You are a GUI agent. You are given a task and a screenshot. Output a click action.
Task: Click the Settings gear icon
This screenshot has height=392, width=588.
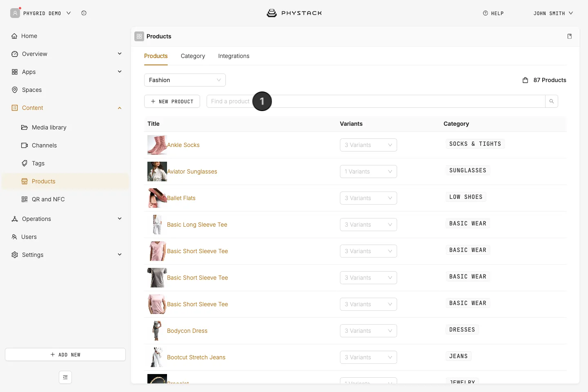pyautogui.click(x=15, y=255)
